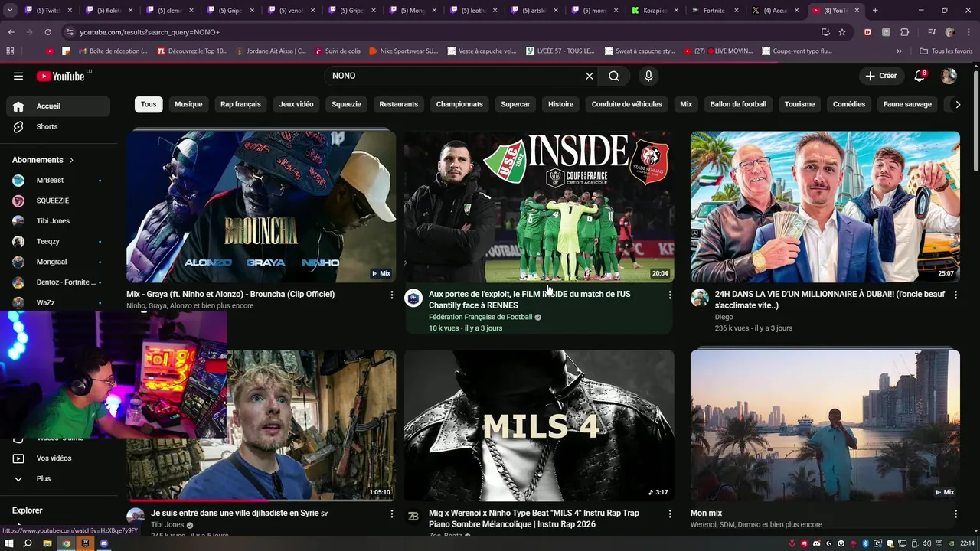Viewport: 980px width, 551px height.
Task: Open Diego's channel avatar
Action: [x=700, y=298]
